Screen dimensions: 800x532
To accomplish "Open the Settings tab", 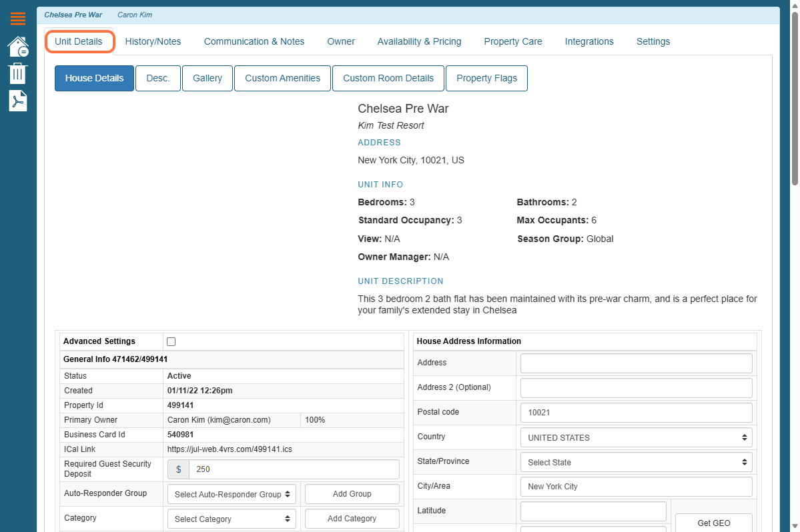I will click(653, 42).
